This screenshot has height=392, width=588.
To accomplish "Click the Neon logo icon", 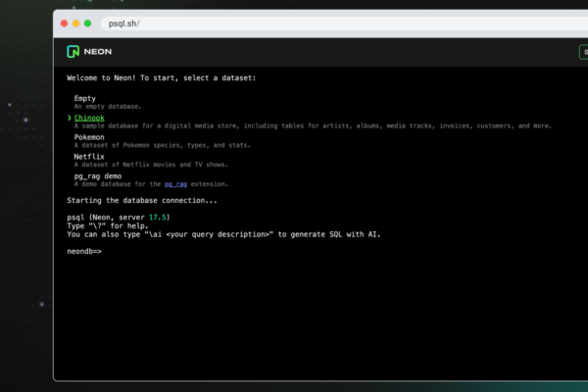I will click(x=73, y=51).
